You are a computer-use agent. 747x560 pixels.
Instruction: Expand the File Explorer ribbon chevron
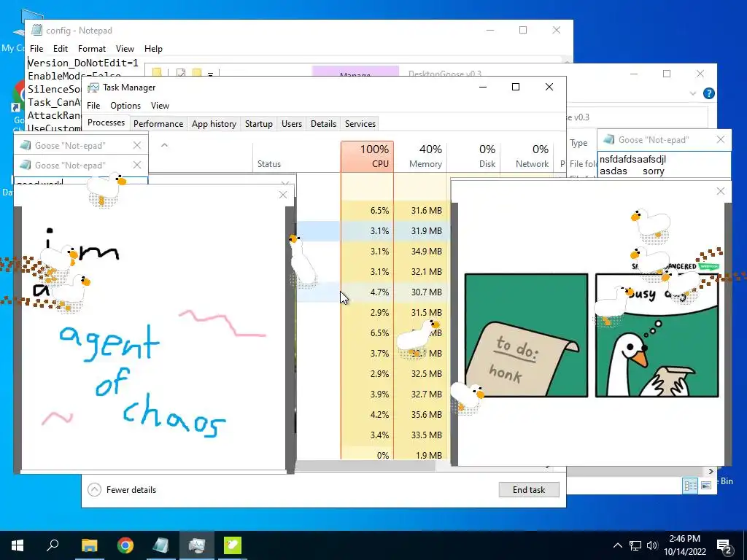(x=693, y=93)
